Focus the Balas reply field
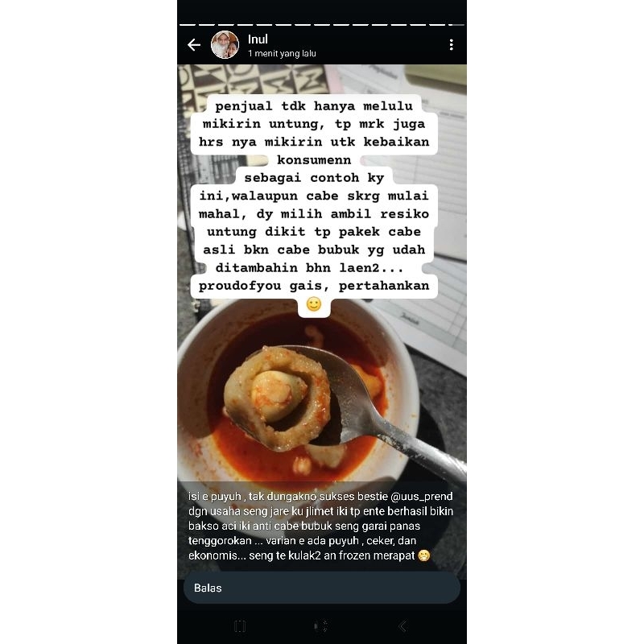 pos(322,588)
